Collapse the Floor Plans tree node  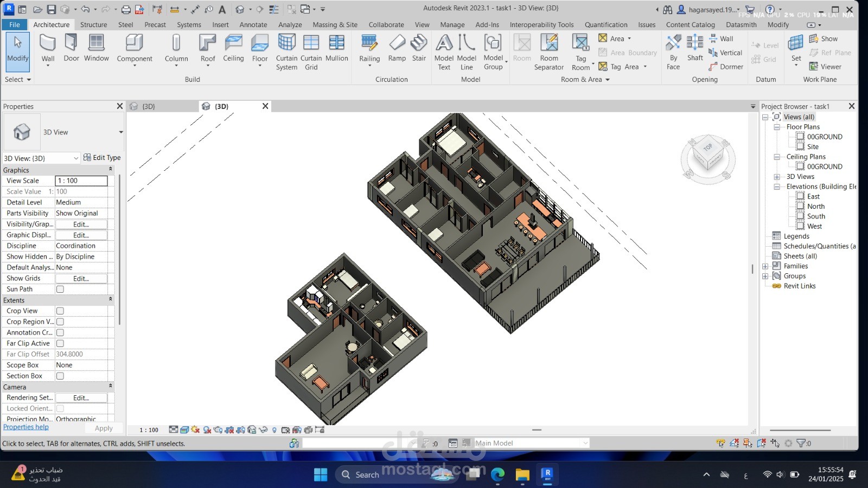pyautogui.click(x=777, y=127)
